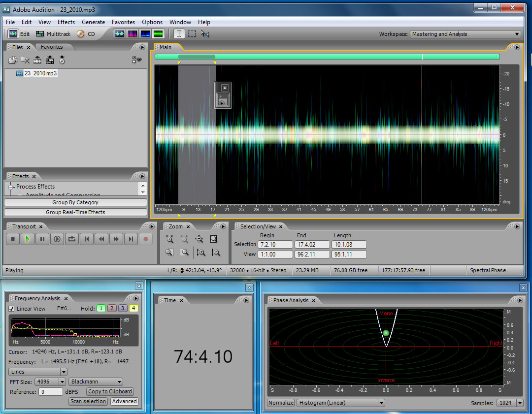Open the Effects menu
This screenshot has height=414, width=532.
pyautogui.click(x=66, y=22)
